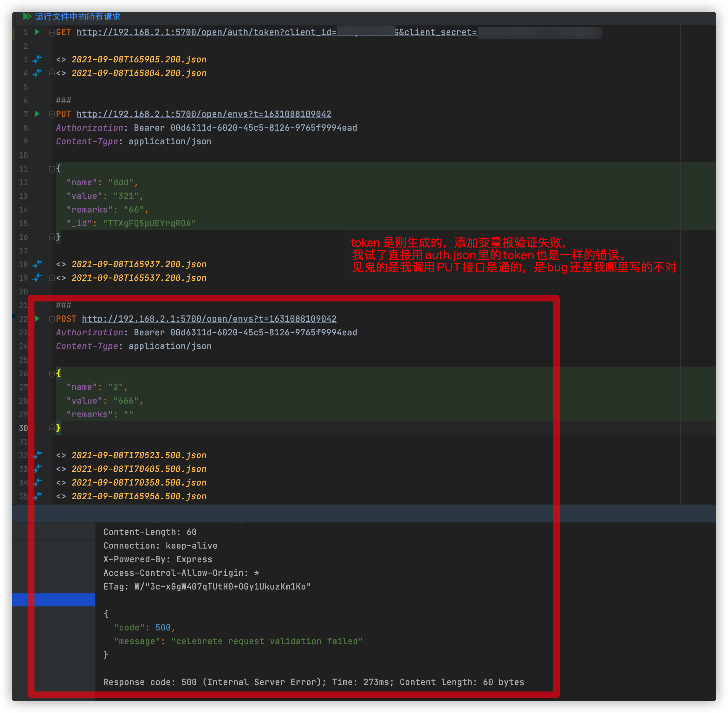Viewport: 728px width, 713px height.
Task: Open response file 2021-09-08T165905.200.json
Action: [139, 59]
